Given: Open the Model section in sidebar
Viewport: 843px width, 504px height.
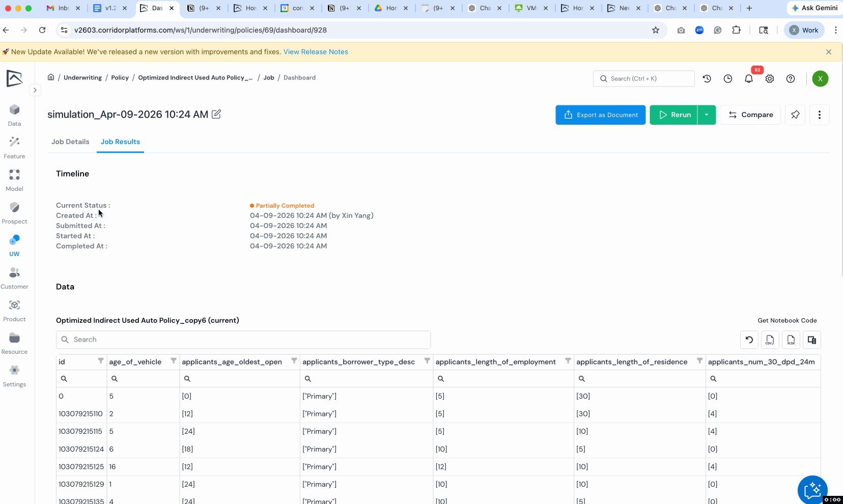Looking at the screenshot, I should 14,181.
